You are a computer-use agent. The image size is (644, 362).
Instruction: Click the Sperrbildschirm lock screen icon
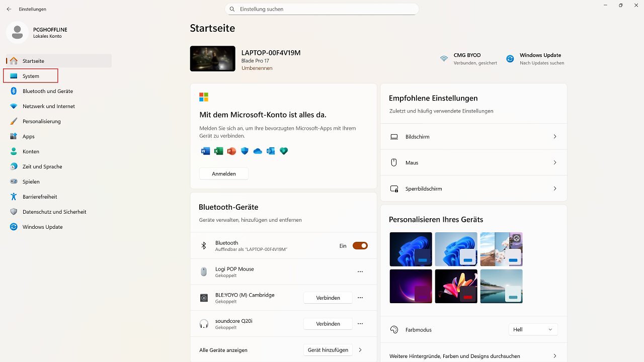point(394,189)
